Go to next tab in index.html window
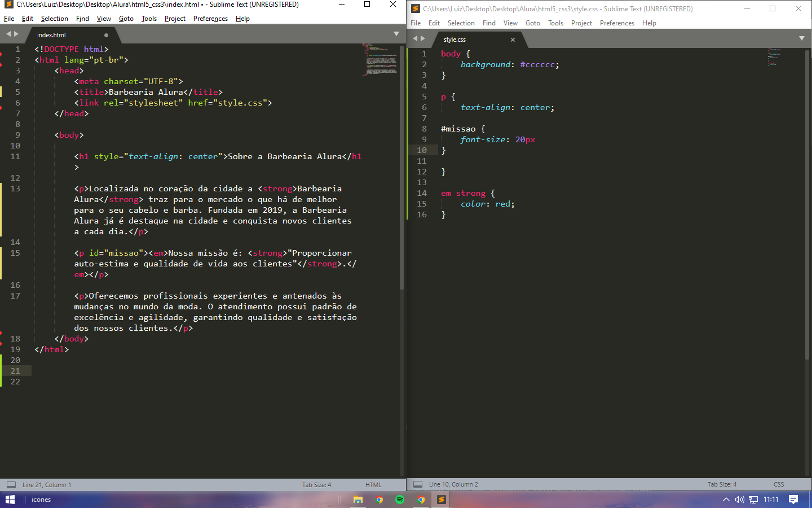The image size is (812, 508). coord(16,34)
